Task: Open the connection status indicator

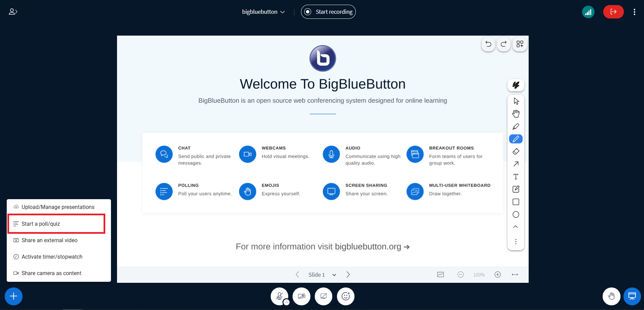Action: (588, 12)
